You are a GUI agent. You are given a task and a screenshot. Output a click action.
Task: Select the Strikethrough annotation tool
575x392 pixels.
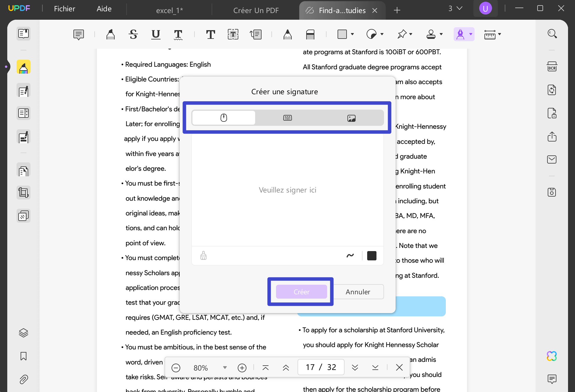pyautogui.click(x=133, y=34)
